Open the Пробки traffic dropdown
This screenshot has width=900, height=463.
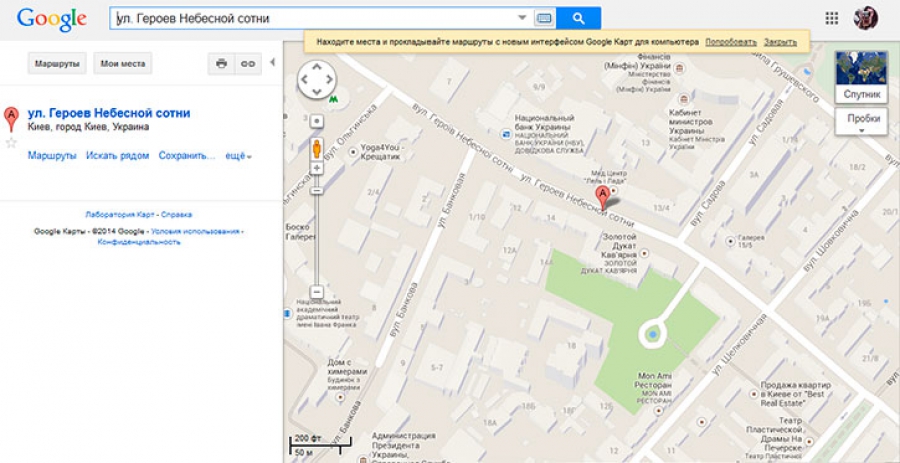862,122
